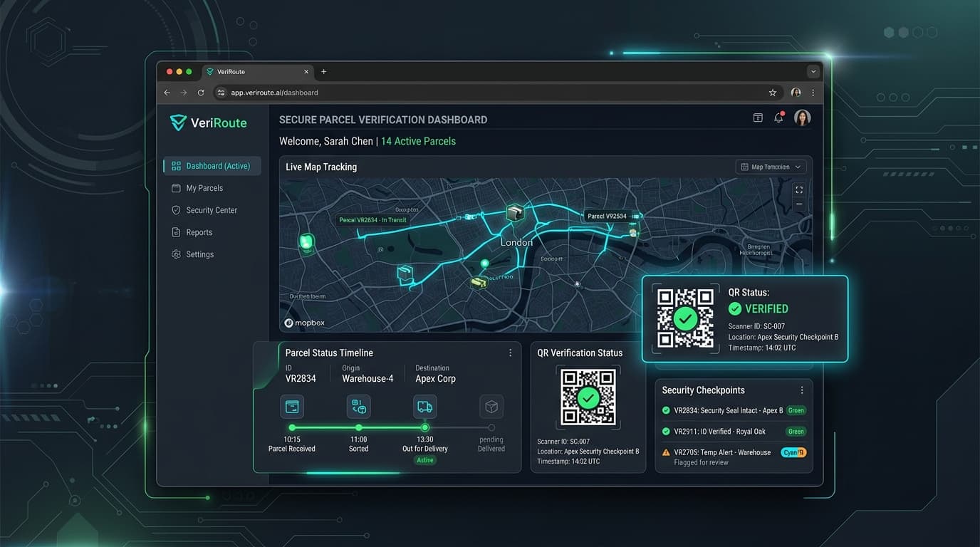Go to Security Center in sidebar
This screenshot has height=547, width=980.
click(x=212, y=210)
